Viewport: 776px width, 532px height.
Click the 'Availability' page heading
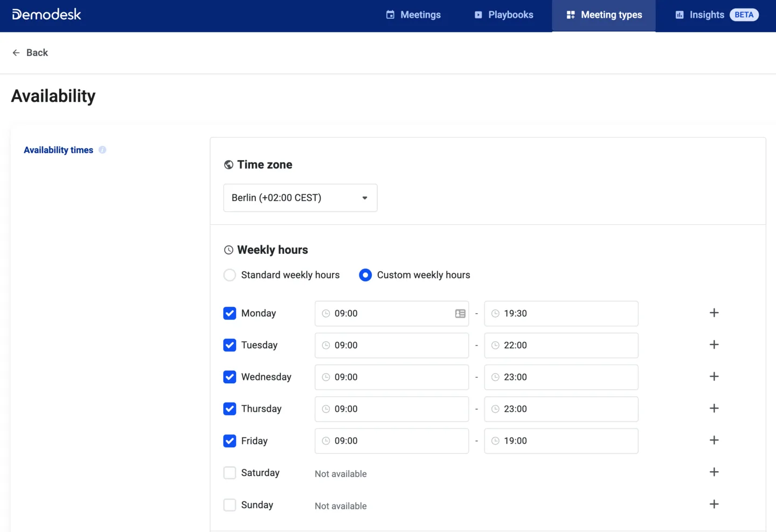click(53, 96)
